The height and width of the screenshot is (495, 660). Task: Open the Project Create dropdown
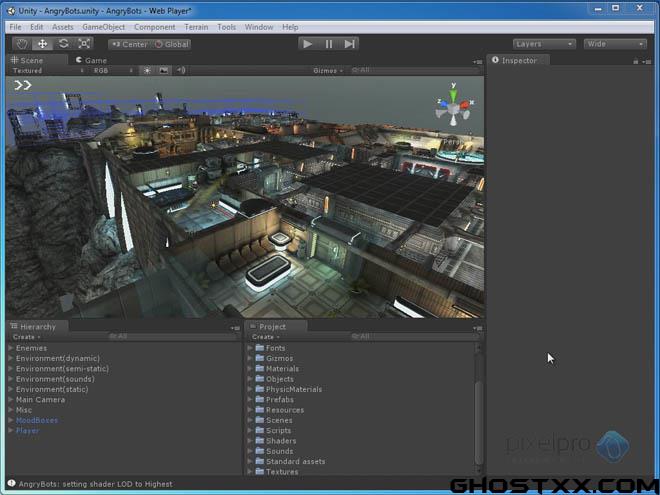point(266,337)
